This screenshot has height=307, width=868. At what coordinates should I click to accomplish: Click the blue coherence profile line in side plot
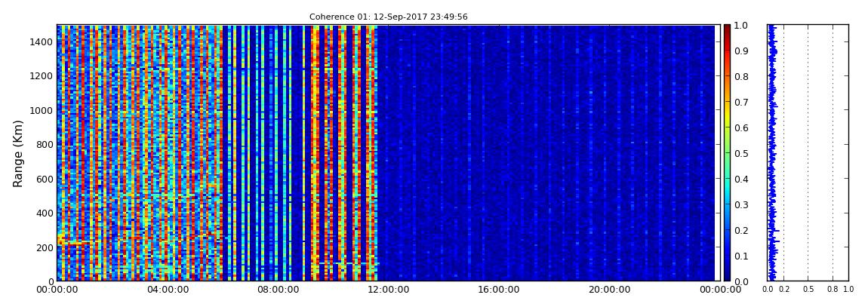(x=771, y=153)
